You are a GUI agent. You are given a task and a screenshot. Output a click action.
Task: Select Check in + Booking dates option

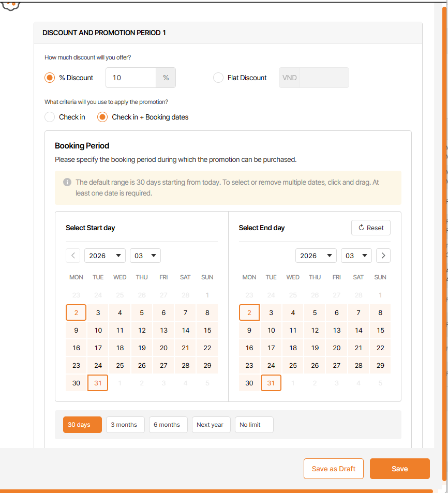pos(102,117)
